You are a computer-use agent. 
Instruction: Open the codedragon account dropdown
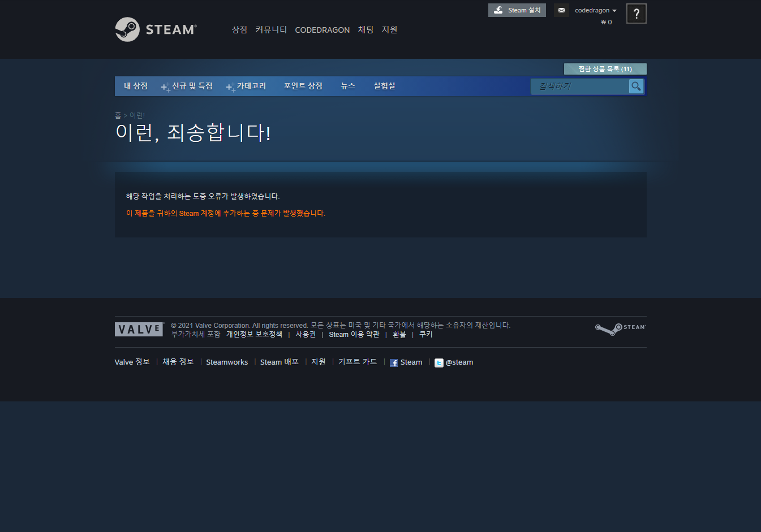[x=595, y=10]
